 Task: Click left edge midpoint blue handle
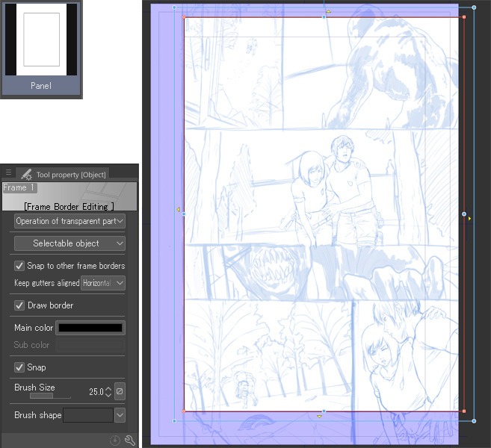pyautogui.click(x=184, y=214)
